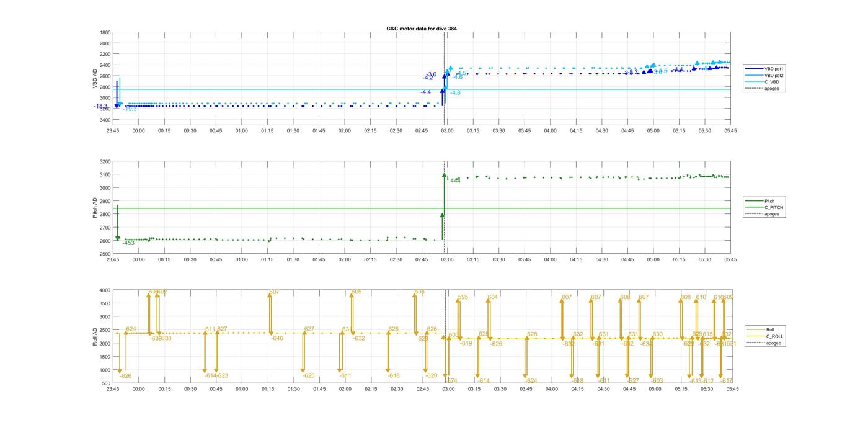868x430 pixels.
Task: Click the '05:45' time tick under VBD plot
Action: pyautogui.click(x=730, y=131)
